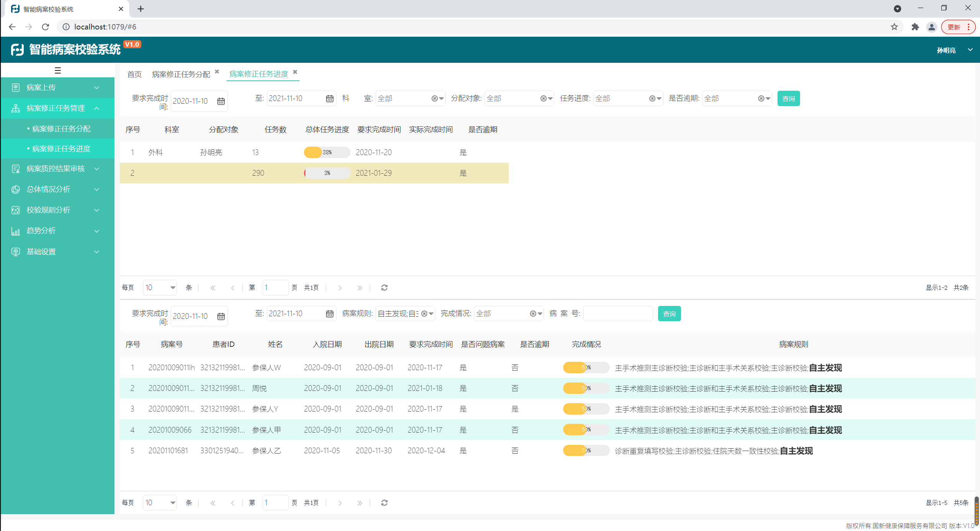This screenshot has width=980, height=531.
Task: Expand the 基础设置 menu
Action: tap(97, 252)
